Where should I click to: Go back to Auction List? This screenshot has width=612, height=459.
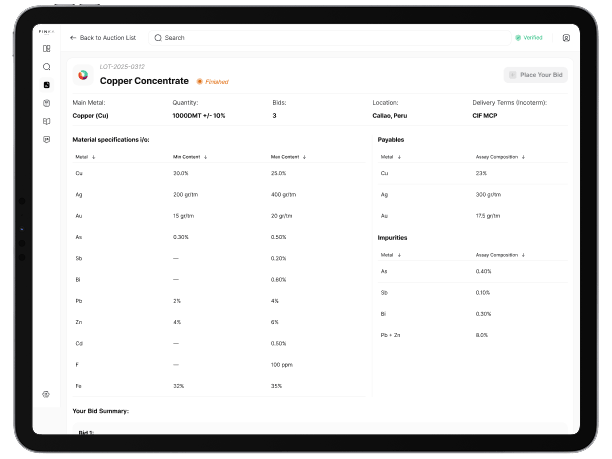[103, 38]
